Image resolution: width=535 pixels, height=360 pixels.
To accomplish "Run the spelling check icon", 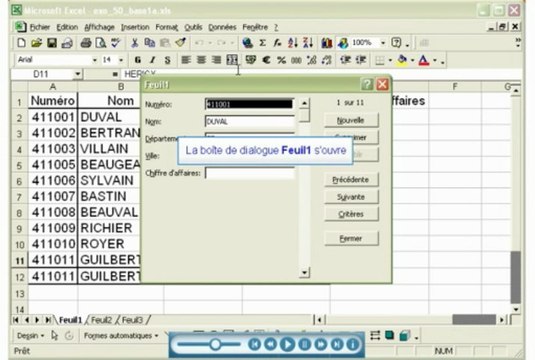I will tap(116, 43).
